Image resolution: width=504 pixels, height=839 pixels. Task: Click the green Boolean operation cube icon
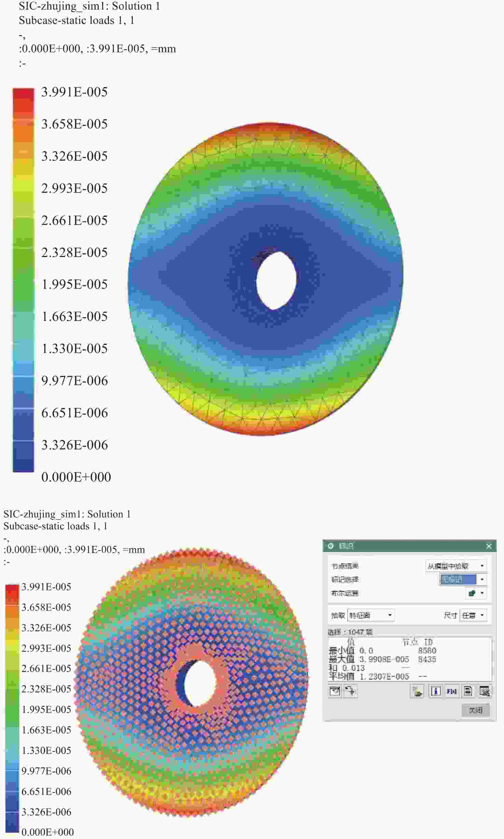pos(472,593)
